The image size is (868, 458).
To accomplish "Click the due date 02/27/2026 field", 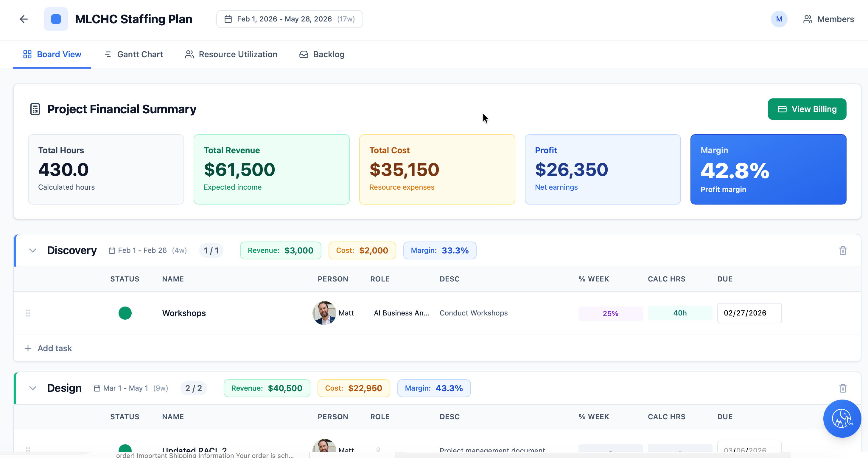I will pos(749,313).
